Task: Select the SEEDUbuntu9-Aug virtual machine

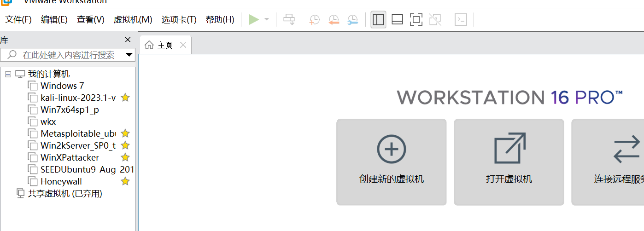Action: [x=87, y=169]
